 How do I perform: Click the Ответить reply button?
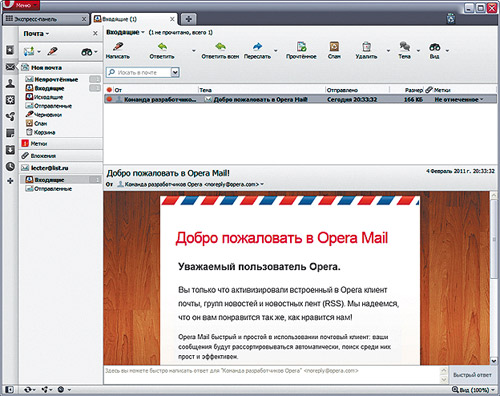coord(162,51)
